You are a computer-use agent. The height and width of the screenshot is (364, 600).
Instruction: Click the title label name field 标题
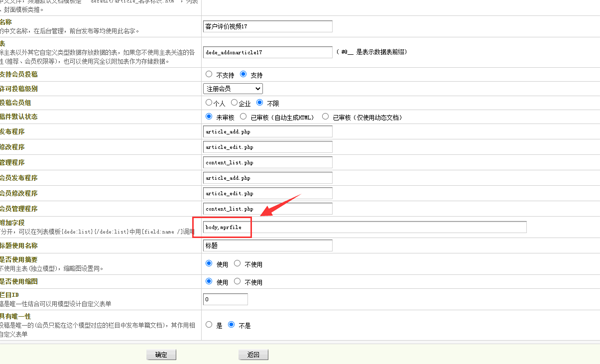pos(267,246)
